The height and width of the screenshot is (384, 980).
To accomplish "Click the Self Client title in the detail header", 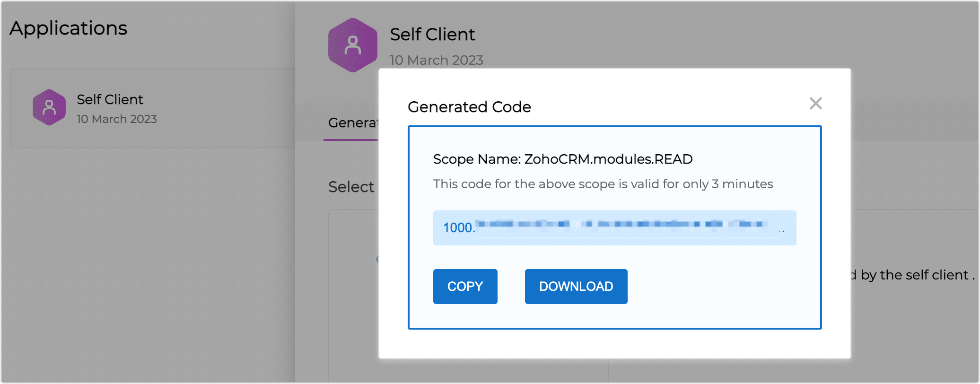I will (432, 34).
